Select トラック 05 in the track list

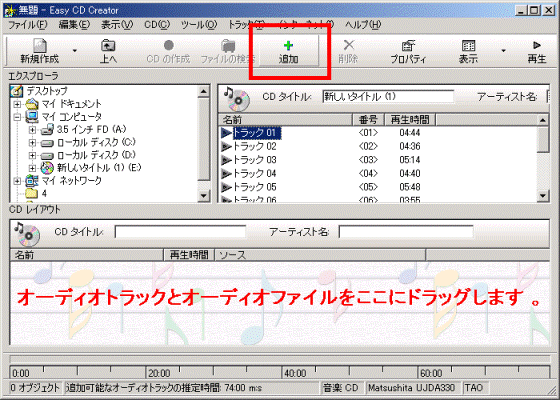point(255,187)
